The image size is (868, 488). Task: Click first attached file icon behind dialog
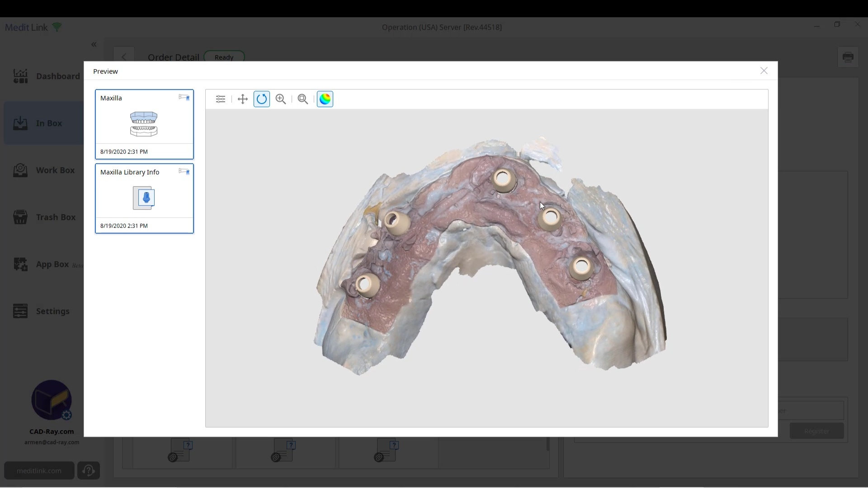[181, 451]
